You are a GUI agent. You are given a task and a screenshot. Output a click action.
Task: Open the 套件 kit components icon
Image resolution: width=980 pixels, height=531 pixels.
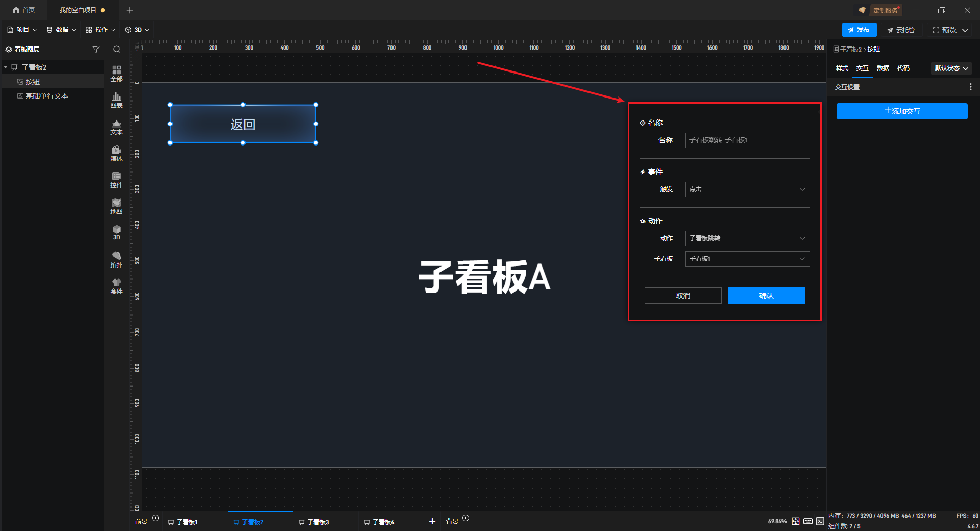(116, 285)
